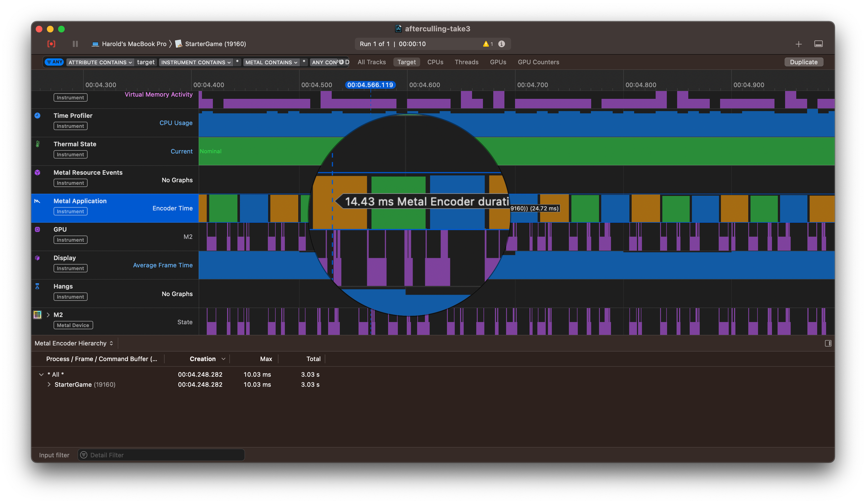
Task: Toggle the inspector sidebar icon in detail pane
Action: pyautogui.click(x=828, y=343)
